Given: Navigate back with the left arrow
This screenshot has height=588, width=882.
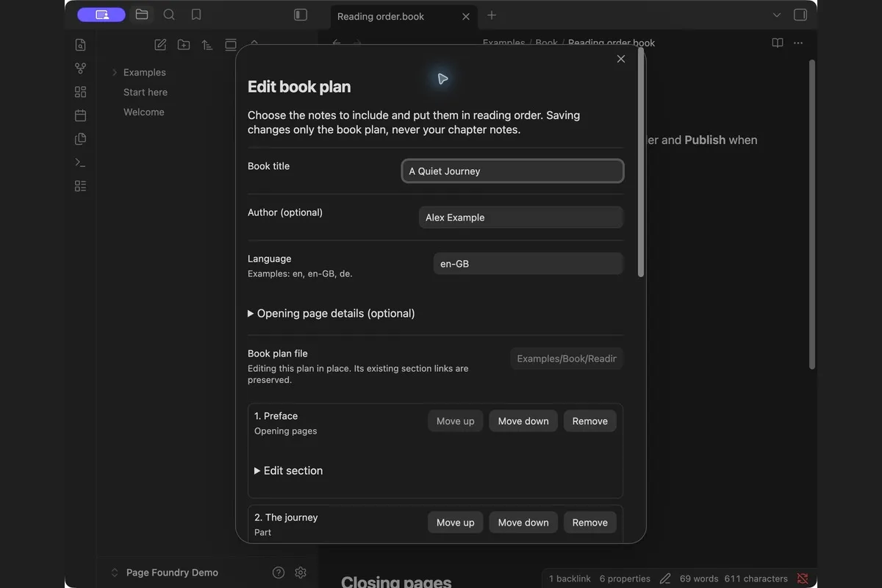Looking at the screenshot, I should pos(337,43).
